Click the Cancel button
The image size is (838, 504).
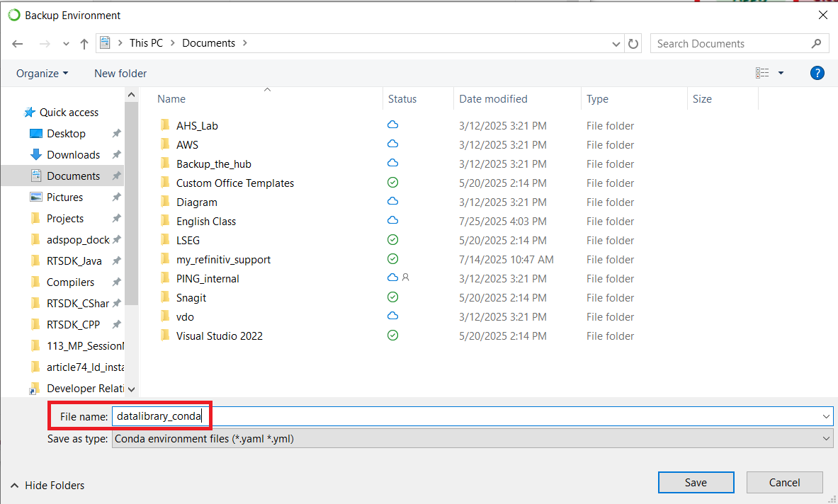(784, 482)
